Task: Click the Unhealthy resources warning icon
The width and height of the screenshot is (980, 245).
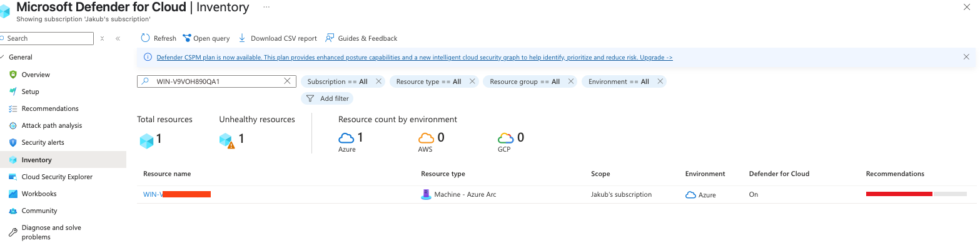Action: tap(227, 140)
